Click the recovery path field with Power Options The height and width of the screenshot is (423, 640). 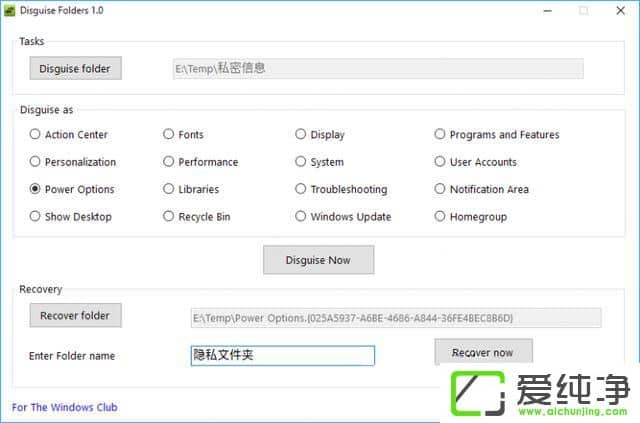point(396,318)
